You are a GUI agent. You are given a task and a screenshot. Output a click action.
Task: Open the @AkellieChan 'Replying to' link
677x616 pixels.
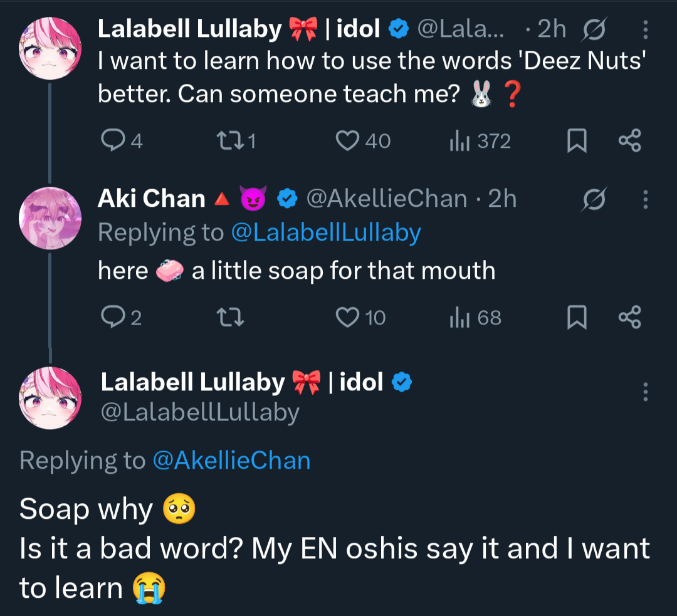(231, 461)
